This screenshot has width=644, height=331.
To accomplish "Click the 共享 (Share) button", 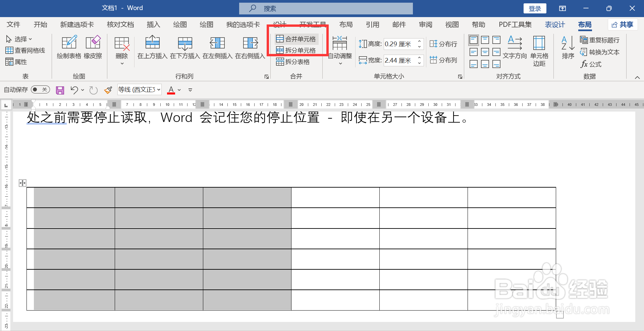I will pyautogui.click(x=623, y=24).
